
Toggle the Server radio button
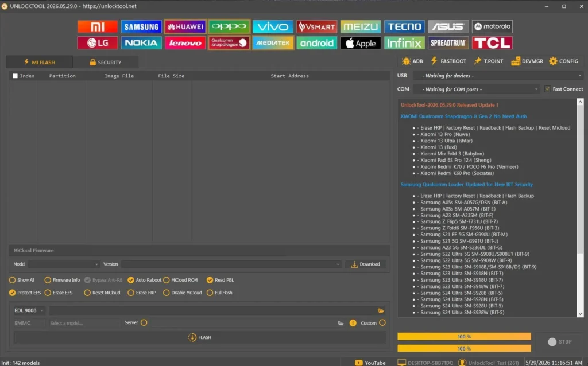144,322
